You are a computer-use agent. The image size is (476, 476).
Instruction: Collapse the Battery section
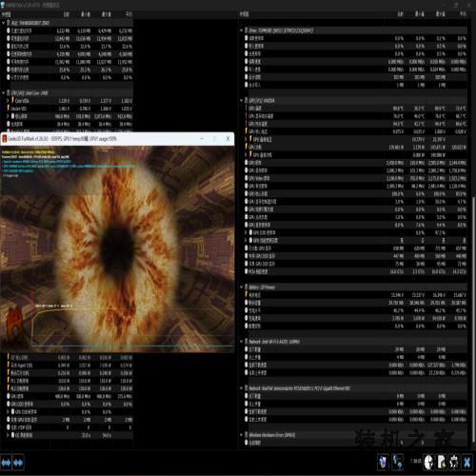[242, 288]
